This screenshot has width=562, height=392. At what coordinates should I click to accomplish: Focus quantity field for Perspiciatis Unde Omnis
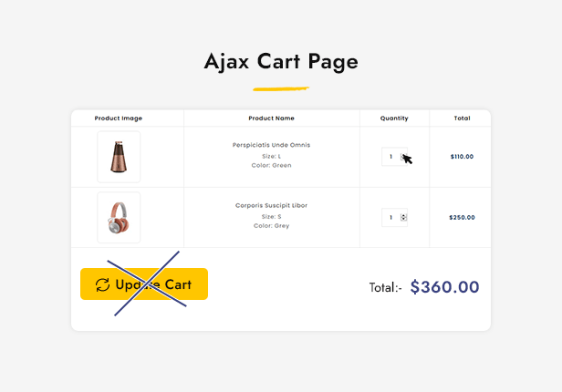(x=390, y=157)
